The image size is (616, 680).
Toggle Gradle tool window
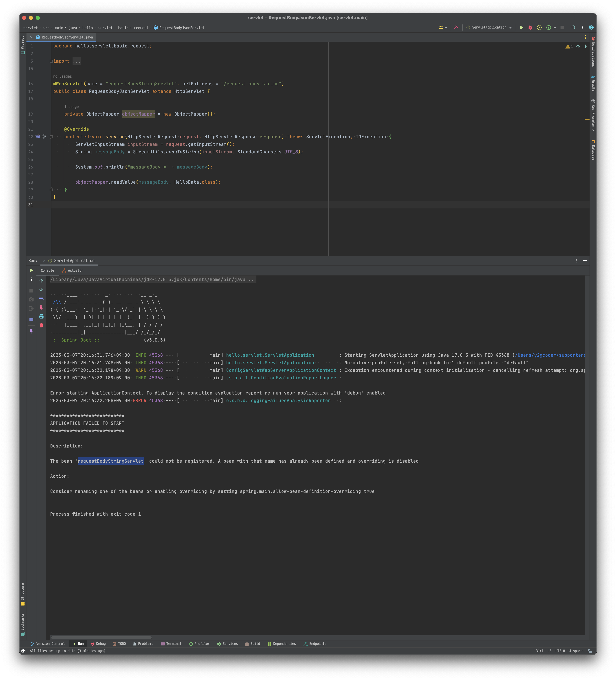(593, 83)
